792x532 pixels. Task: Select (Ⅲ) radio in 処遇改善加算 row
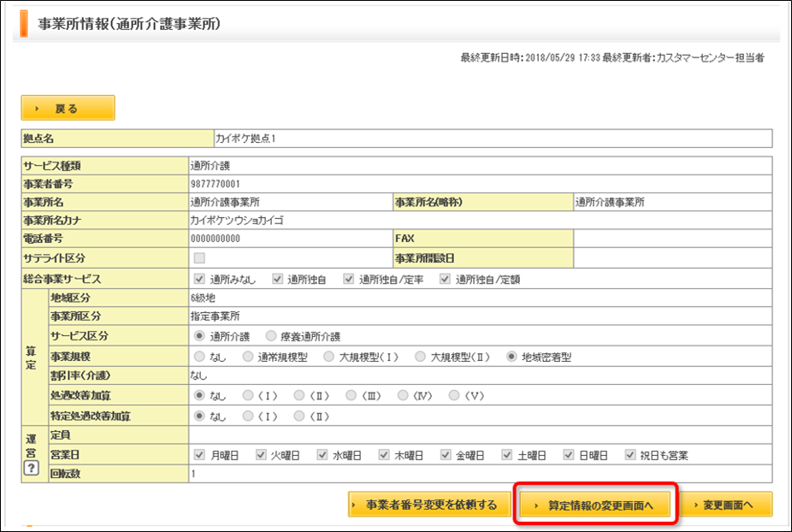[351, 395]
